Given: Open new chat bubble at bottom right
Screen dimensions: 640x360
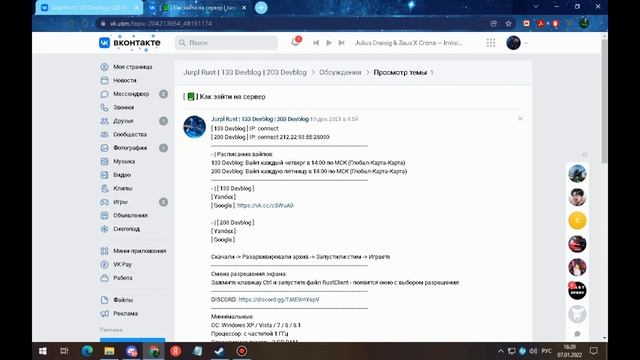Looking at the screenshot, I should [x=577, y=334].
